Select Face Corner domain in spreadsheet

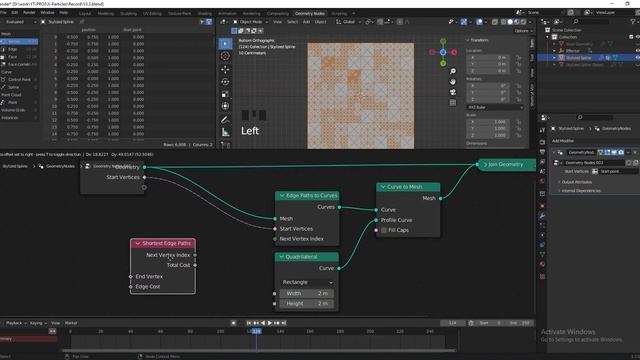click(x=19, y=64)
